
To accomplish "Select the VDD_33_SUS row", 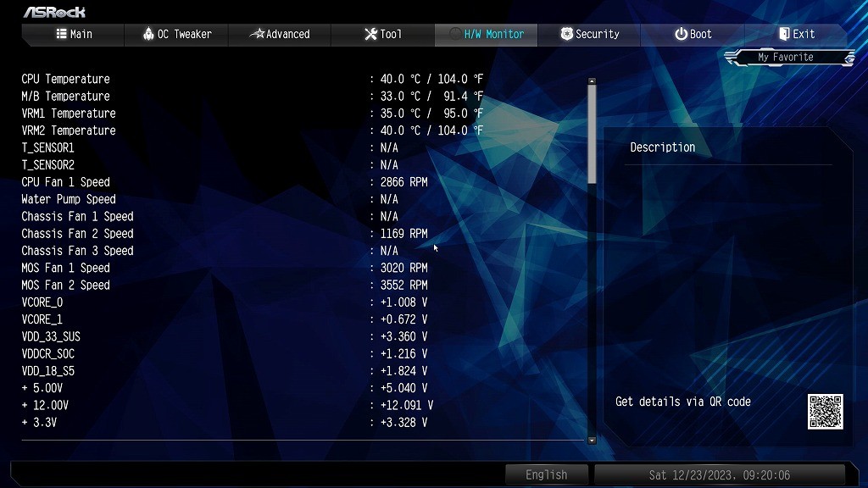I will pos(225,336).
